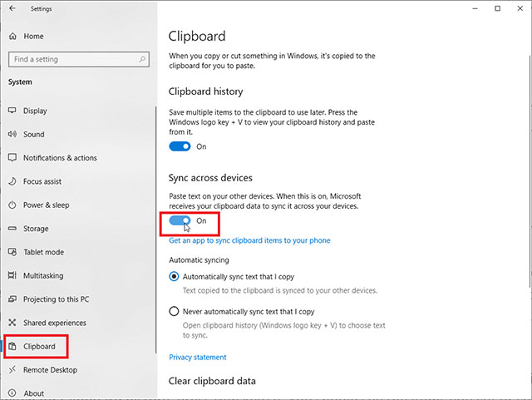Click the Sound speaker icon

(12, 134)
